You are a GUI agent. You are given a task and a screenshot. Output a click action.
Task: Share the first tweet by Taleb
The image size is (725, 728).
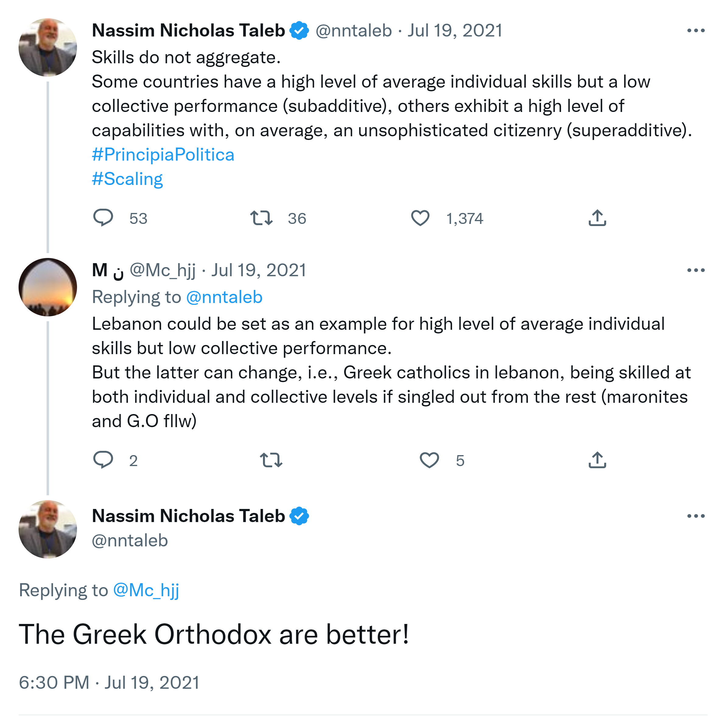pyautogui.click(x=597, y=218)
